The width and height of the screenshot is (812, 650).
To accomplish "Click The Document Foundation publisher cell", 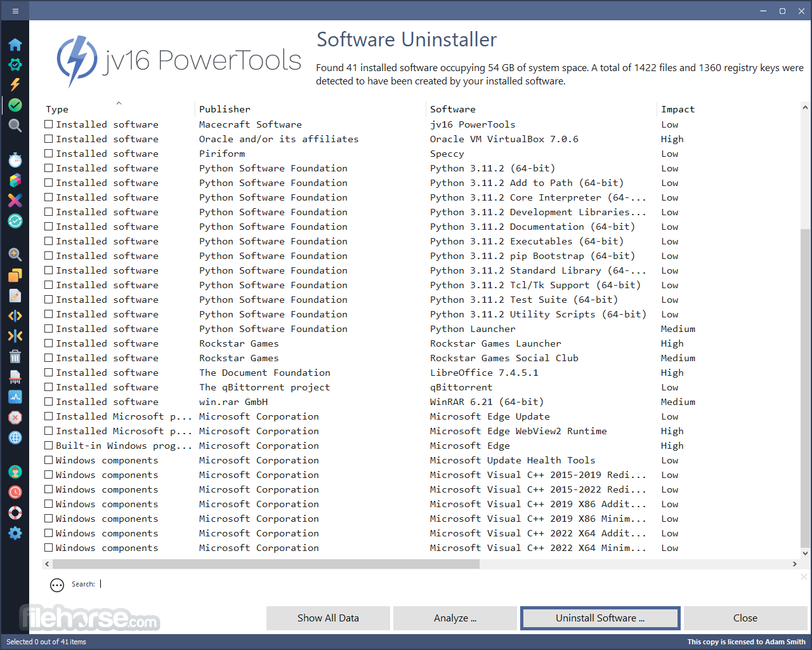I will [x=265, y=373].
